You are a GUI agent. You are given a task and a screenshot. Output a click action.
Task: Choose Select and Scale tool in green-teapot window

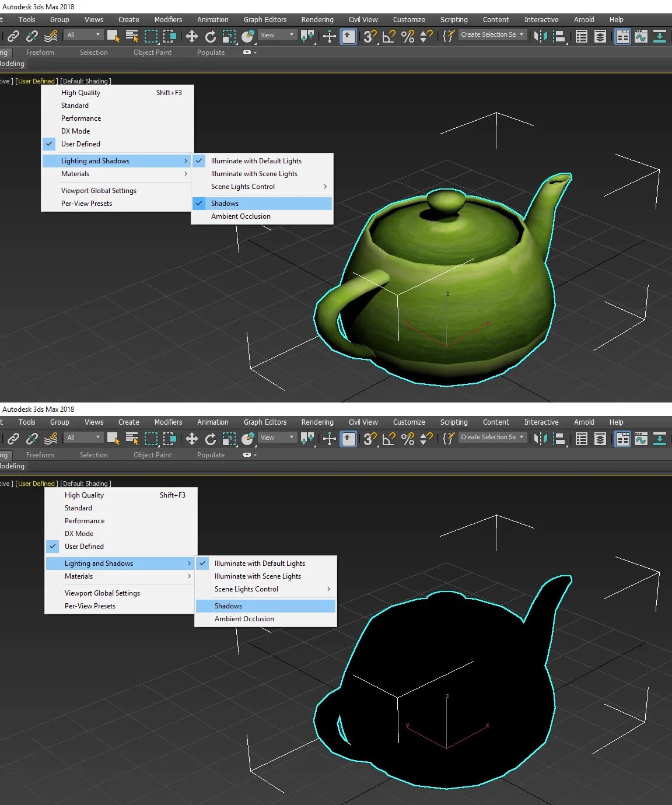coord(229,36)
